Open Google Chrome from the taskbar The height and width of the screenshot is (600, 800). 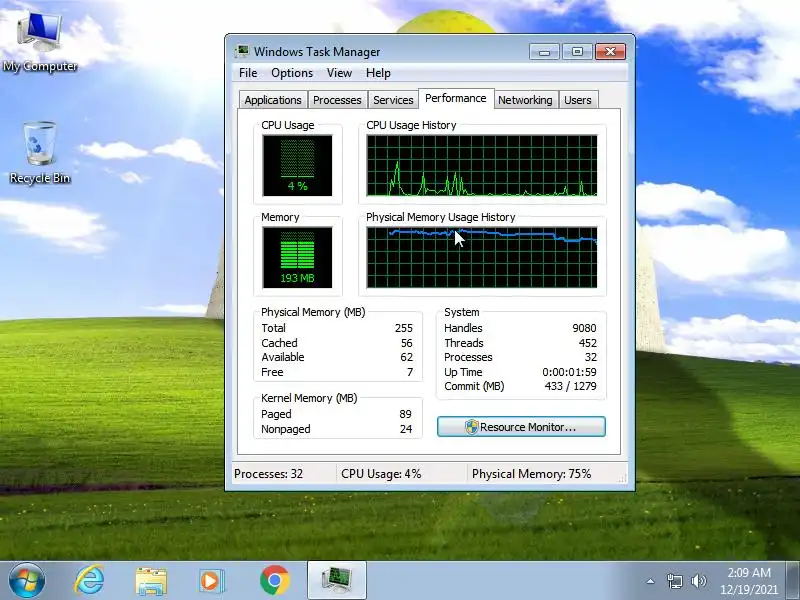tap(274, 581)
